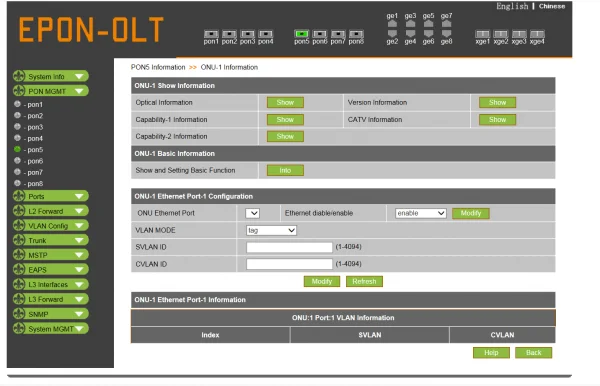
Task: Click the xge1 port icon
Action: pyautogui.click(x=483, y=34)
